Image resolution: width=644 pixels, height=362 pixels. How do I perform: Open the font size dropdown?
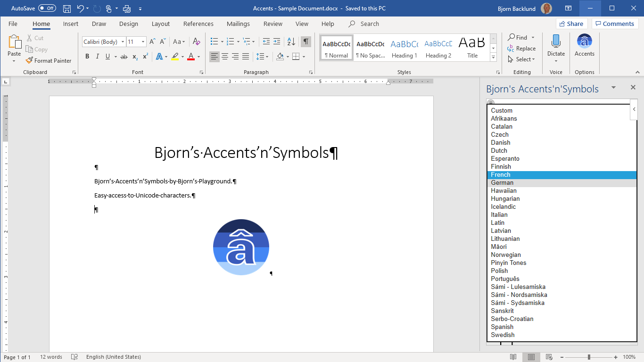coord(143,42)
